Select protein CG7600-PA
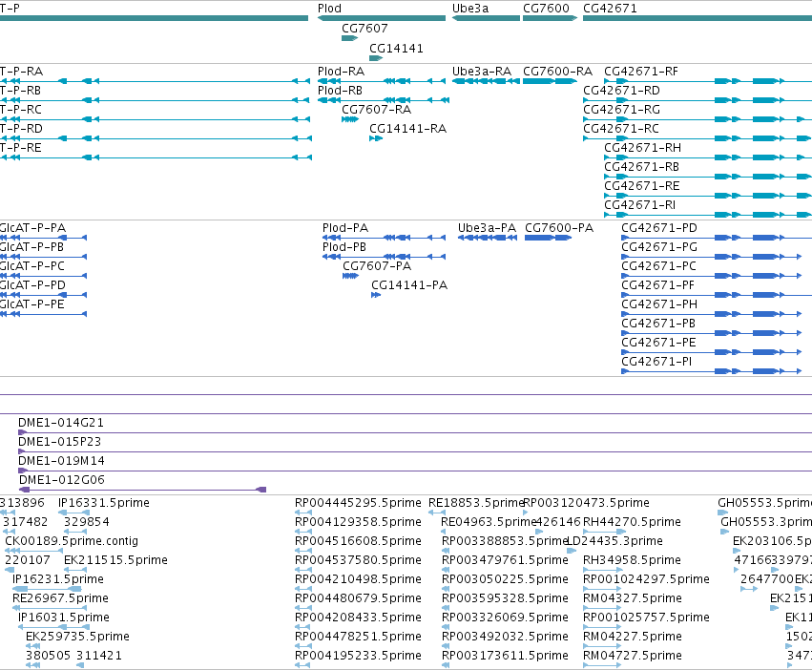This screenshot has width=812, height=670. (x=559, y=228)
